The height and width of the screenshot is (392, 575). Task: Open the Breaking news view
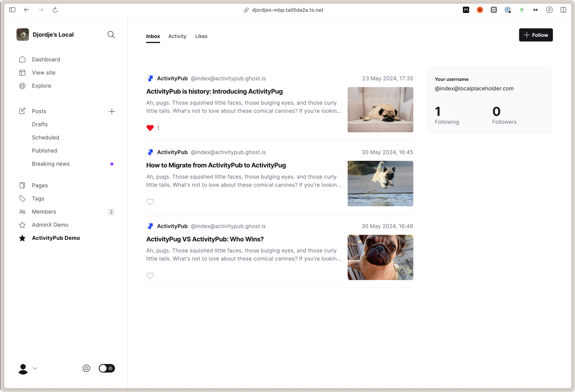(51, 164)
